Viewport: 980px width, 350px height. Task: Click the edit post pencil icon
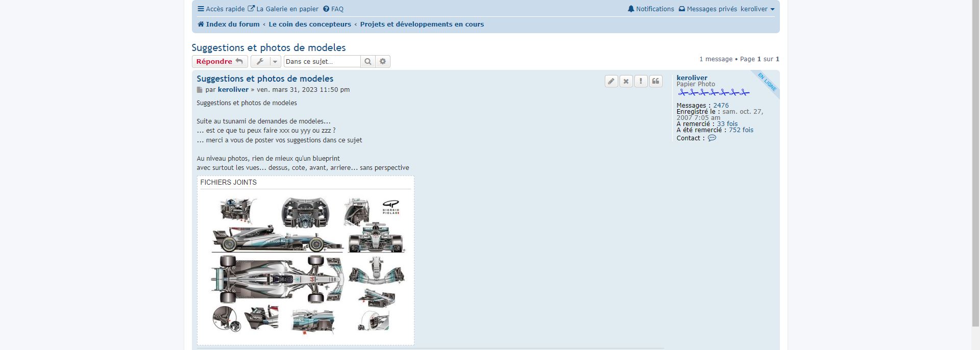(611, 81)
